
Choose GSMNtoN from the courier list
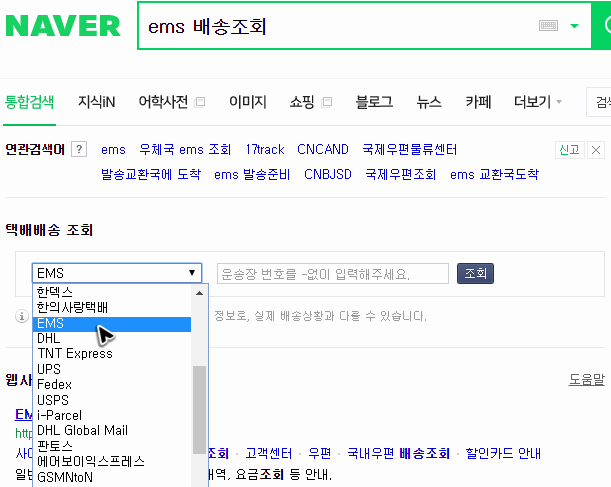[112, 477]
